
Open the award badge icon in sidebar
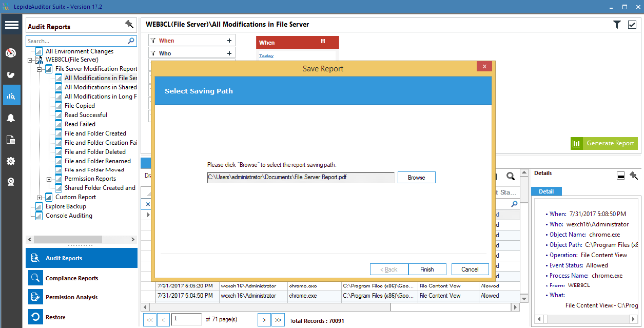click(x=11, y=182)
